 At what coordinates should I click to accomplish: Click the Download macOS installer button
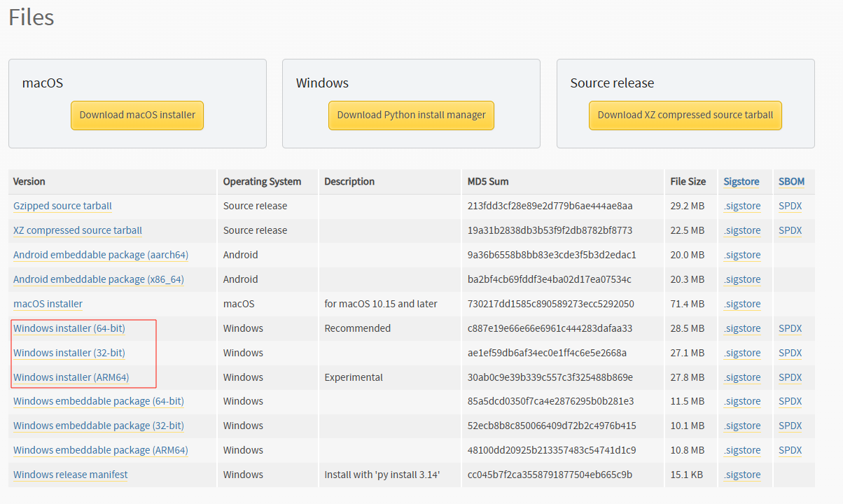137,115
